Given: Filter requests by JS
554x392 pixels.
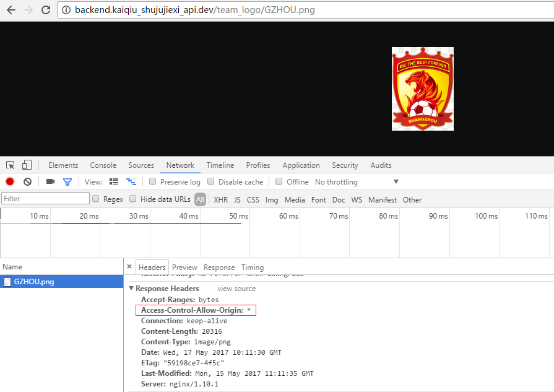Looking at the screenshot, I should pyautogui.click(x=237, y=199).
